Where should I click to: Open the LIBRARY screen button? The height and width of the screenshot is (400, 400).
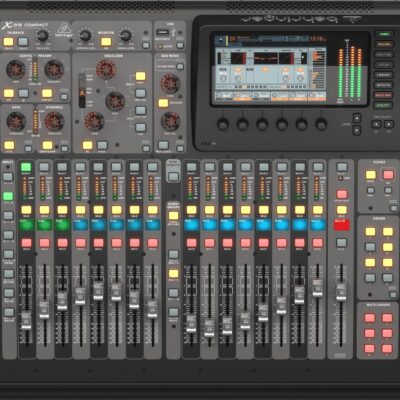point(384,75)
